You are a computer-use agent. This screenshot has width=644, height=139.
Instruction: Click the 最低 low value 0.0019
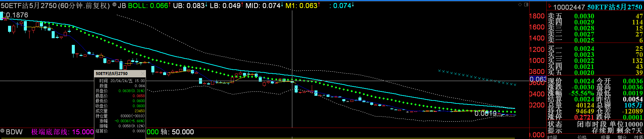coord(633,93)
